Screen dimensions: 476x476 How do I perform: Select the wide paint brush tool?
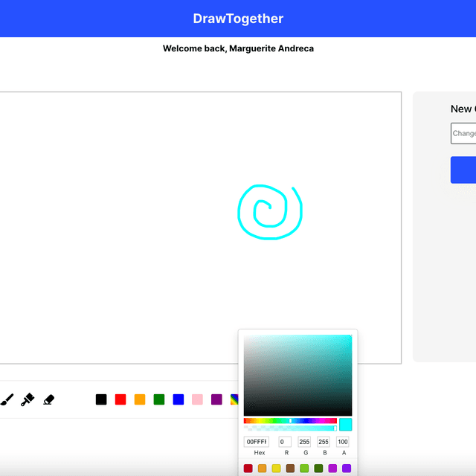tap(28, 399)
